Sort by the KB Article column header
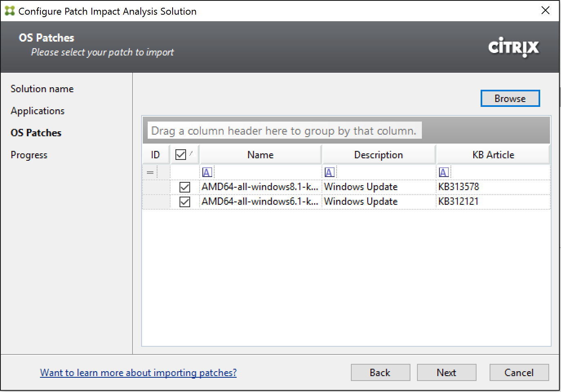 (x=493, y=155)
